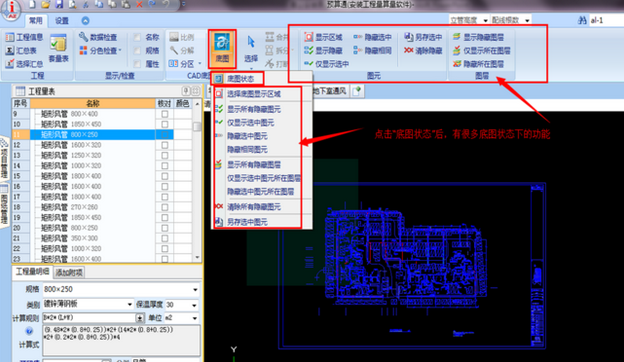Screen dimensions: 624x362
Task: Click 显示隐藏图层 in the 图层 group
Action: tap(478, 37)
